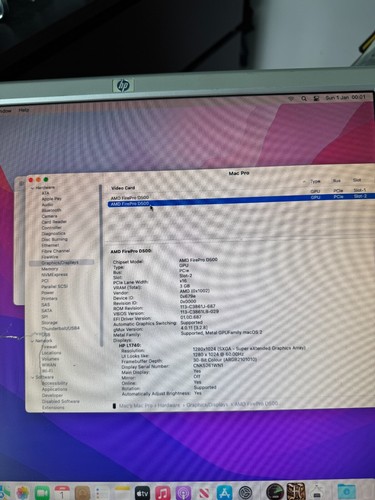The image size is (375, 500).
Task: Open the App Store in Dock
Action: coord(225,493)
